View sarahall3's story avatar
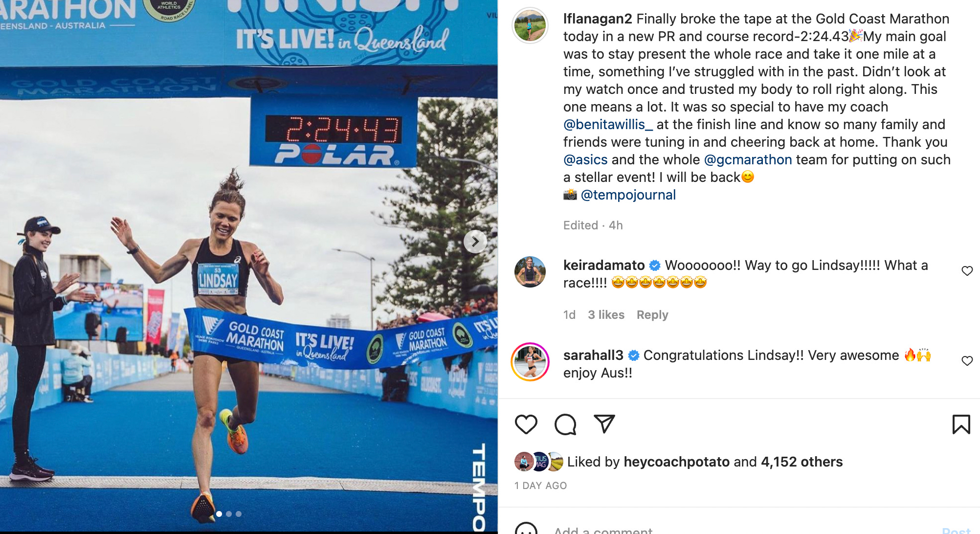 pos(530,362)
